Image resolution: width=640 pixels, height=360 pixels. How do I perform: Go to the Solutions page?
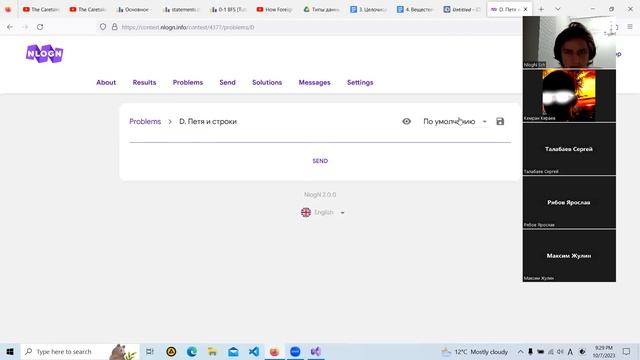tap(267, 82)
